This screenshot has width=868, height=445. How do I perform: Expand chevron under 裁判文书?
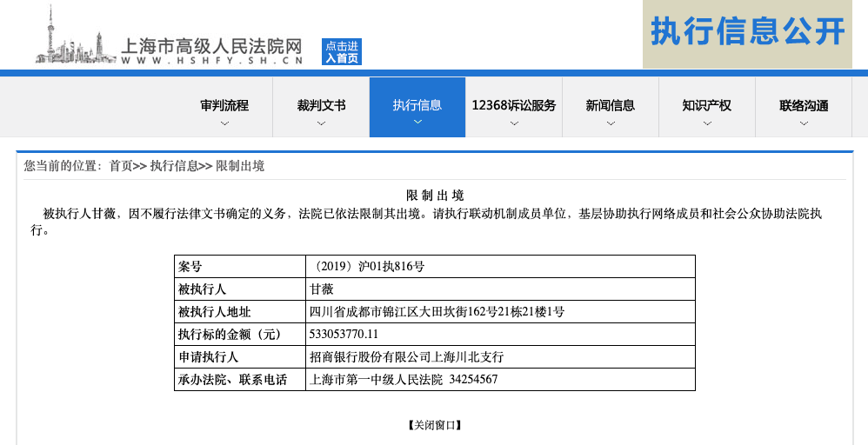point(321,123)
